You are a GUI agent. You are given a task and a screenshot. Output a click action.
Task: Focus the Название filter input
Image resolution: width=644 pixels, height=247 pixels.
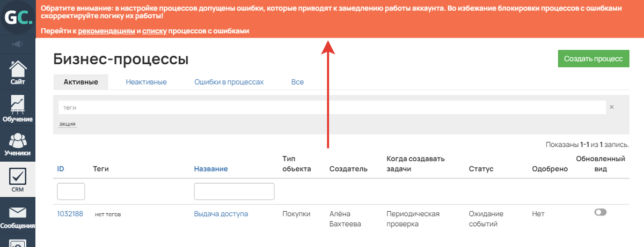point(234,191)
